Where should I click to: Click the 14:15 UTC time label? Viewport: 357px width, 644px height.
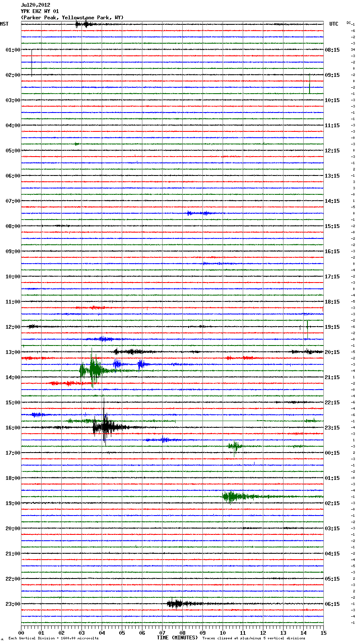[x=332, y=201]
